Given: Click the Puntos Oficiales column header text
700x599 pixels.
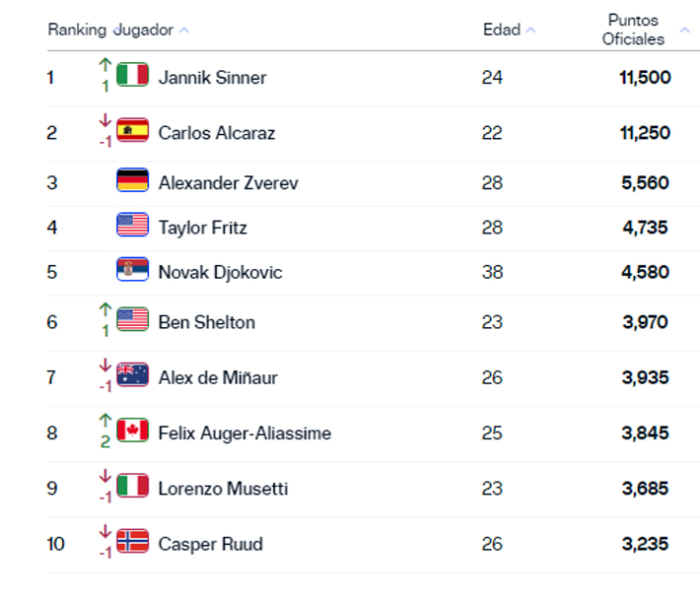Looking at the screenshot, I should (x=633, y=30).
